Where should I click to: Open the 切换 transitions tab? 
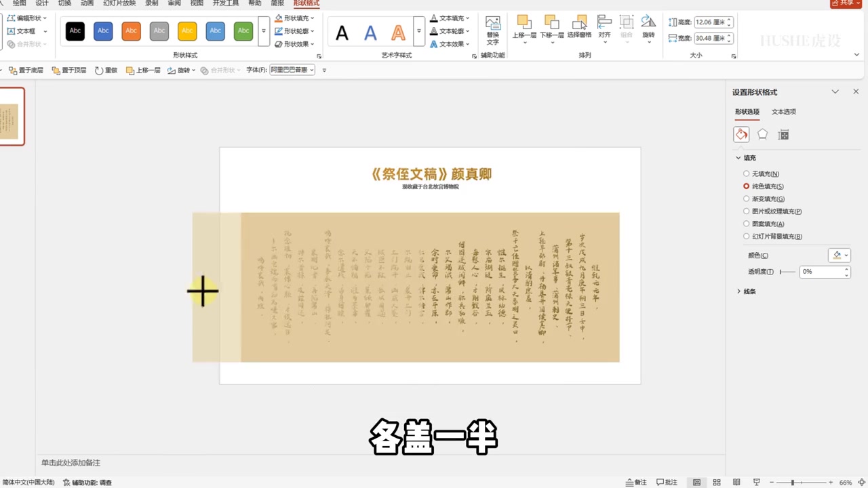coord(64,3)
